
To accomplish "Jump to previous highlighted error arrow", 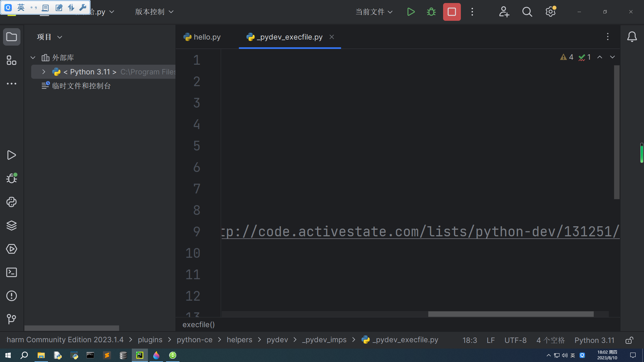I will (600, 57).
